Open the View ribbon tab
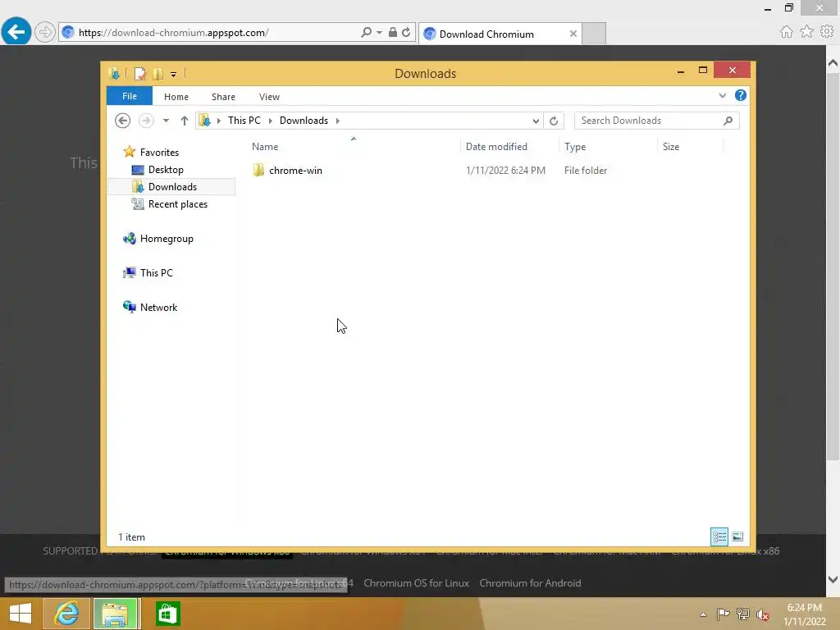 coord(269,97)
